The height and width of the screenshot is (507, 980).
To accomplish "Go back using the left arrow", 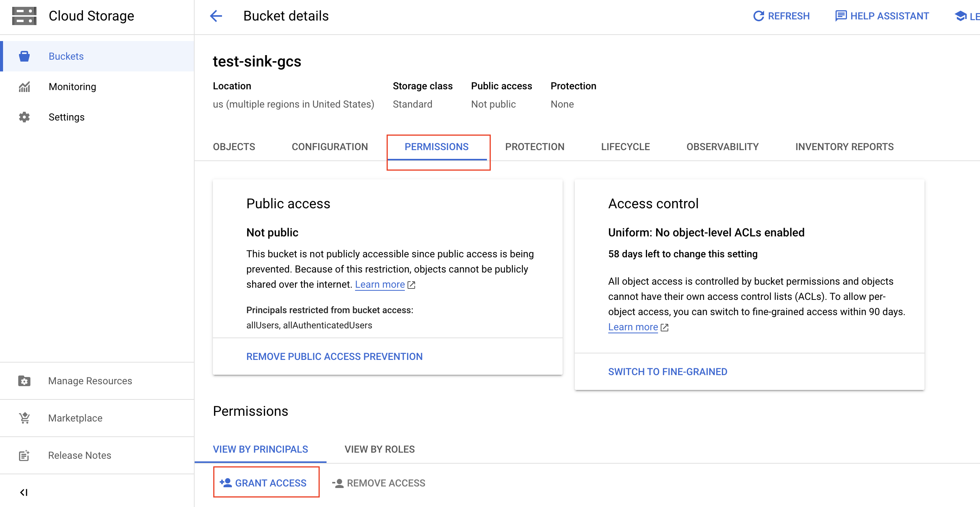I will (x=216, y=16).
